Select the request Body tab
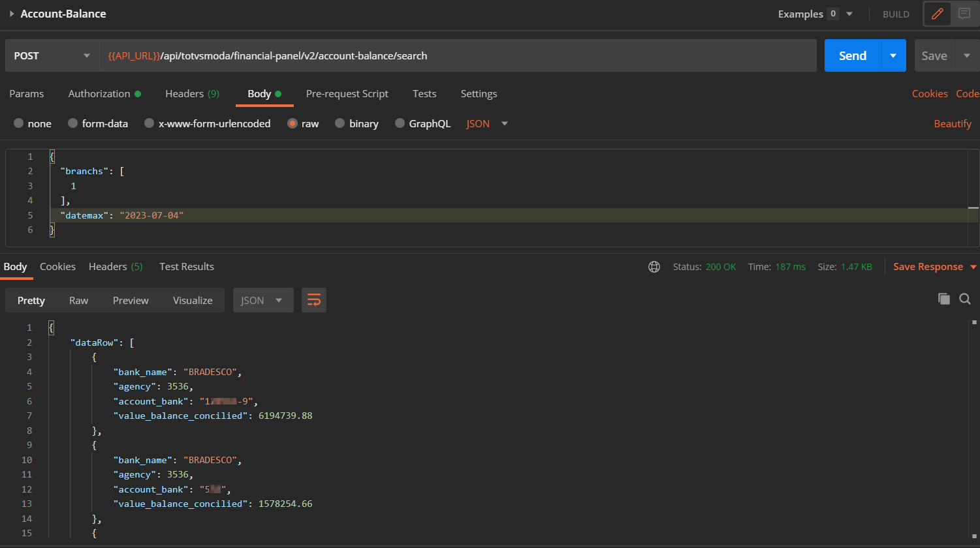 click(x=264, y=93)
